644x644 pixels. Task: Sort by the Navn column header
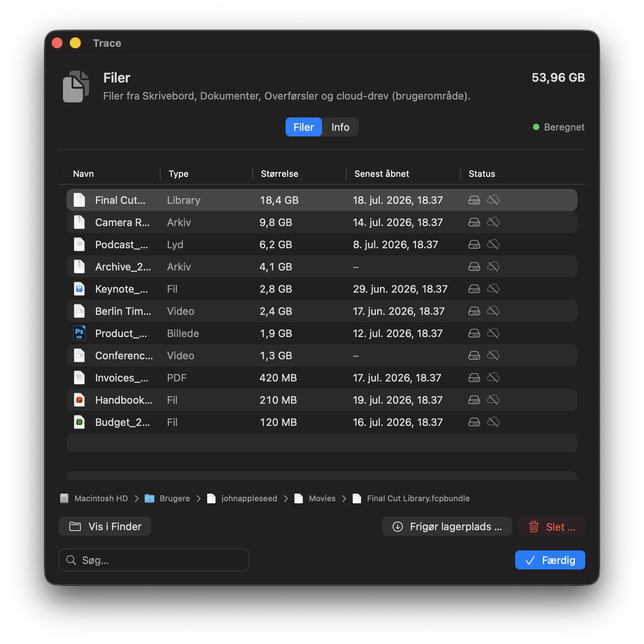point(83,174)
